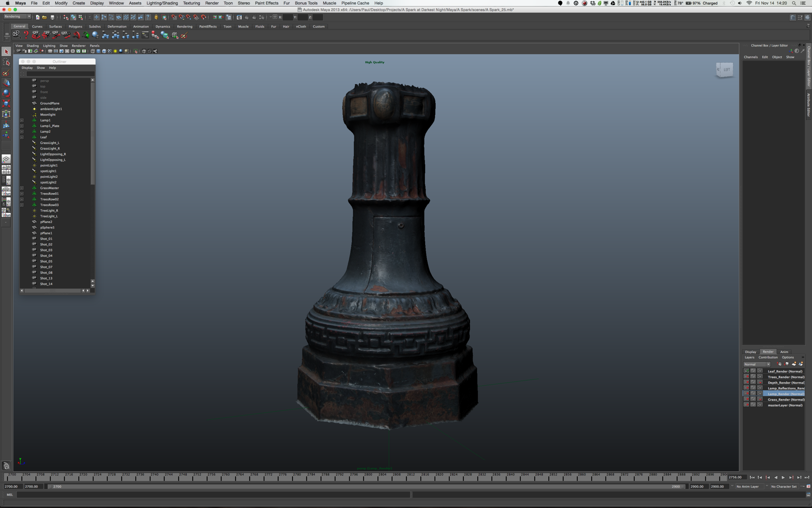The width and height of the screenshot is (812, 508).
Task: Open the Pipeline Cache menu
Action: point(355,3)
